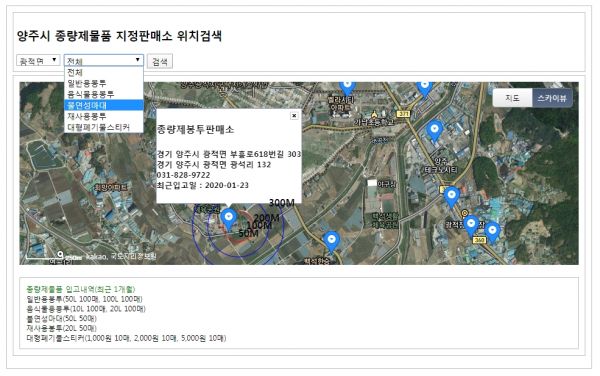Open the 전체 product type combo box
The image size is (600, 376).
coord(104,60)
